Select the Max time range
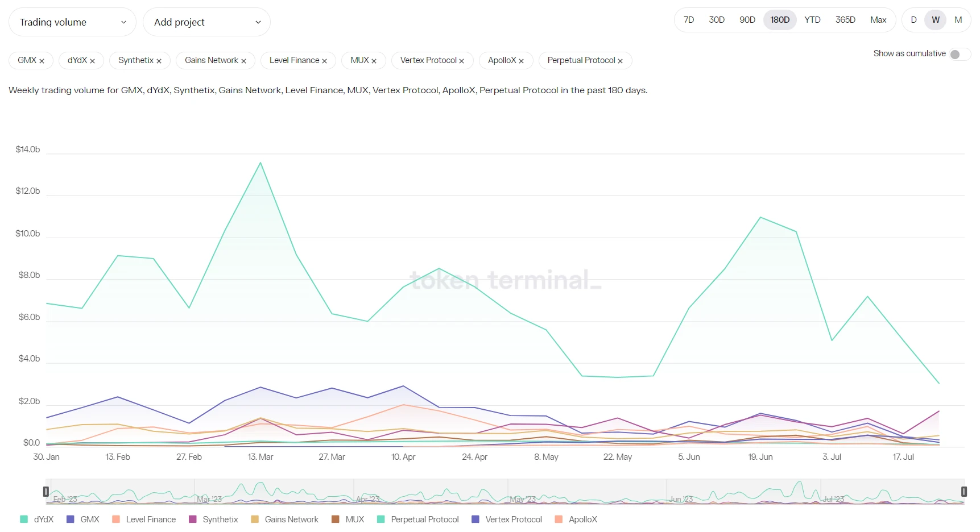Image resolution: width=980 pixels, height=532 pixels. point(878,20)
